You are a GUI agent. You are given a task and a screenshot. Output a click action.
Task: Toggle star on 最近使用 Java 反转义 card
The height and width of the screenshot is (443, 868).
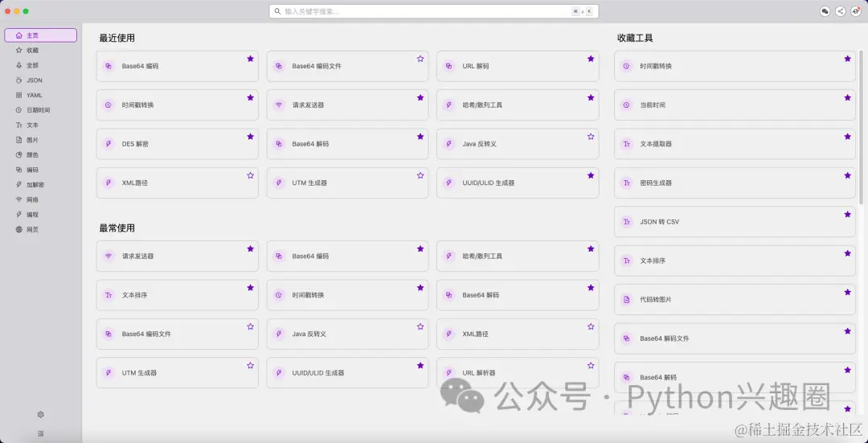point(591,136)
